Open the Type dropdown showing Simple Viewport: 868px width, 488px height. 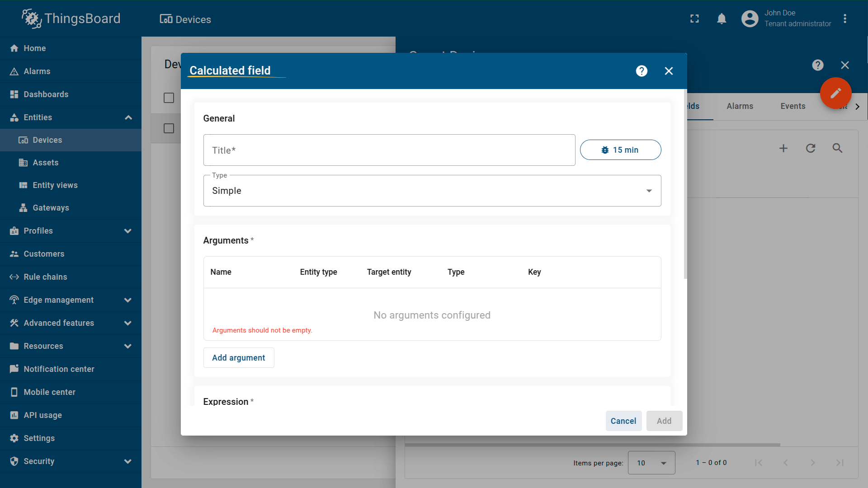(x=432, y=191)
